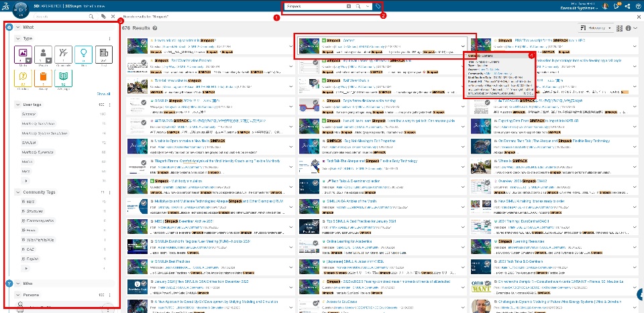Open the People tile dropdown arrow
The width and height of the screenshot is (644, 313).
click(48, 61)
